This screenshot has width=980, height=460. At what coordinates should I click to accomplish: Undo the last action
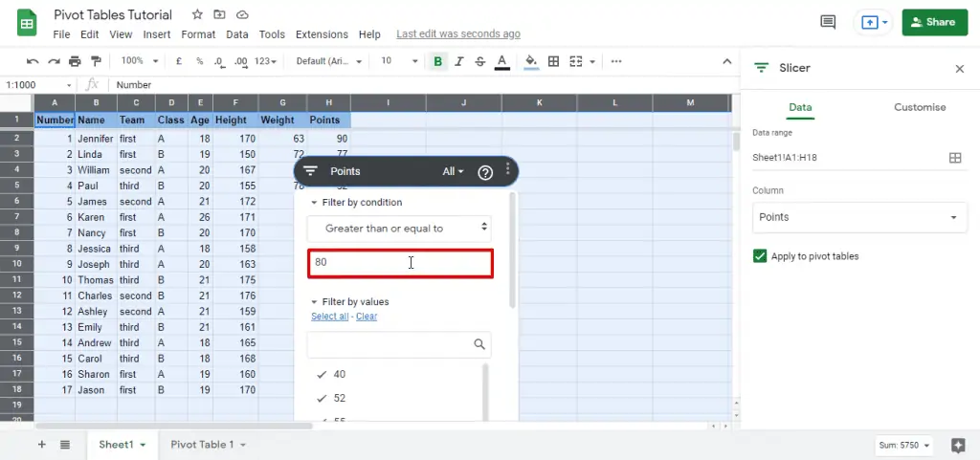tap(33, 61)
